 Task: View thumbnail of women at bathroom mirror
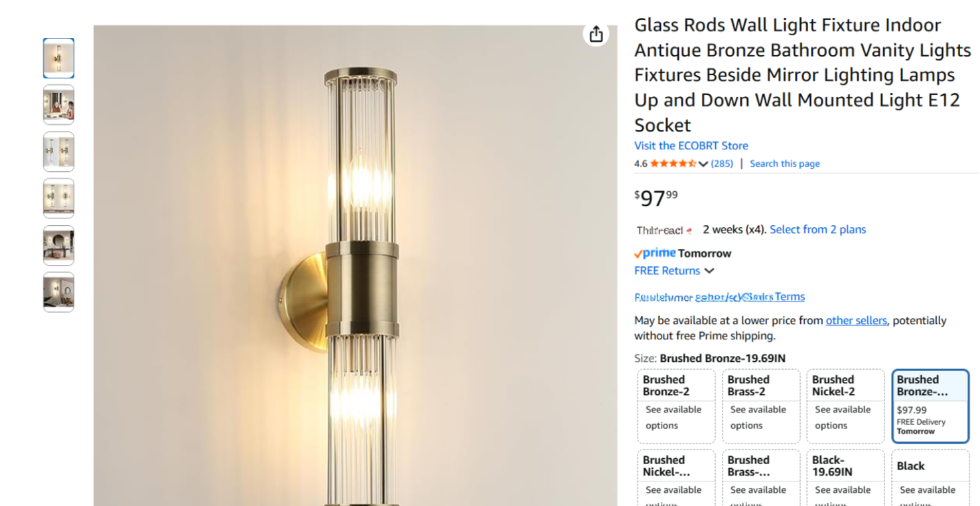coord(58,105)
